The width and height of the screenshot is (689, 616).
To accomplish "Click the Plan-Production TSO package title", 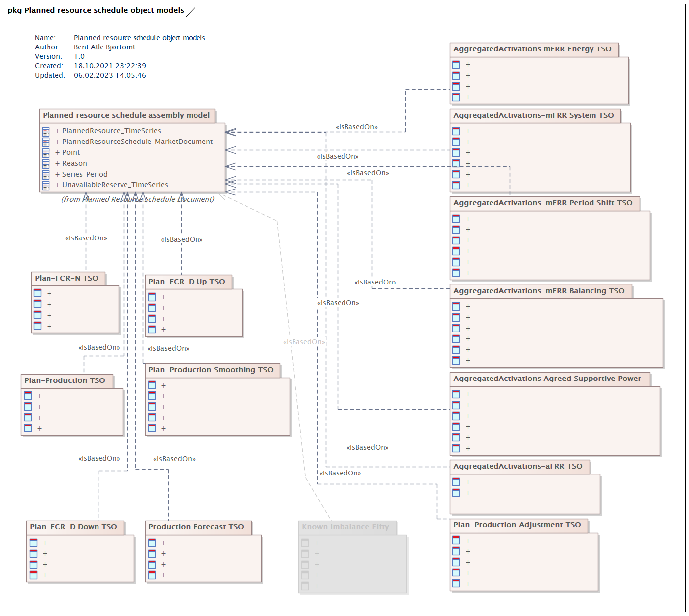I will pos(65,380).
